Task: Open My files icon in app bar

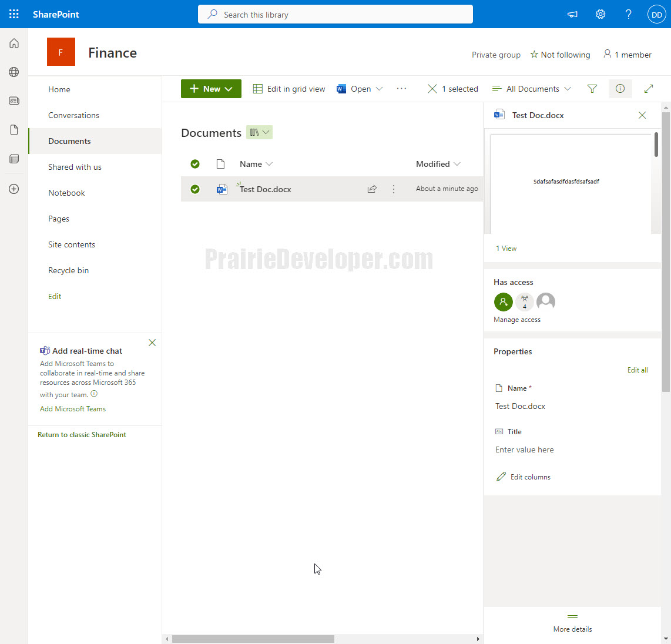Action: pyautogui.click(x=14, y=130)
